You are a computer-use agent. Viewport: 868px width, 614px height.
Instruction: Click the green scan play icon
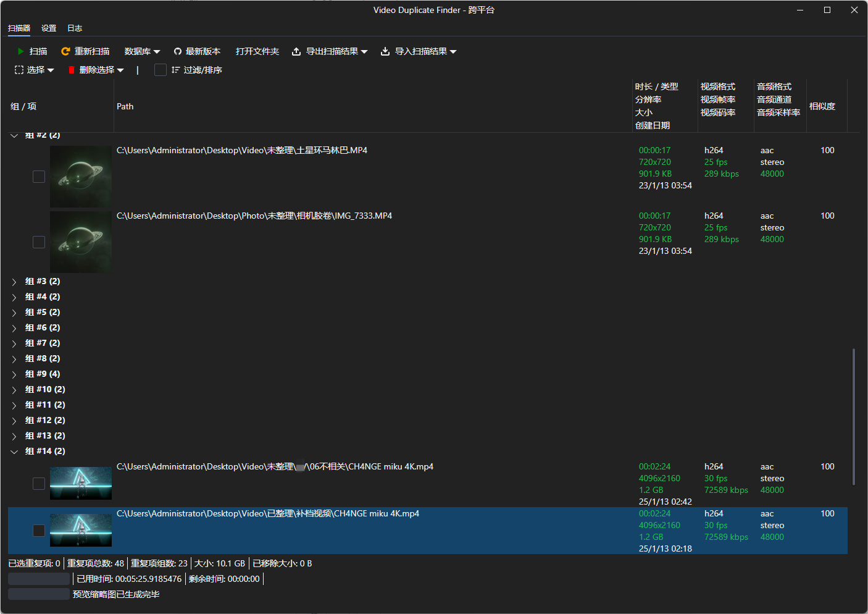21,51
